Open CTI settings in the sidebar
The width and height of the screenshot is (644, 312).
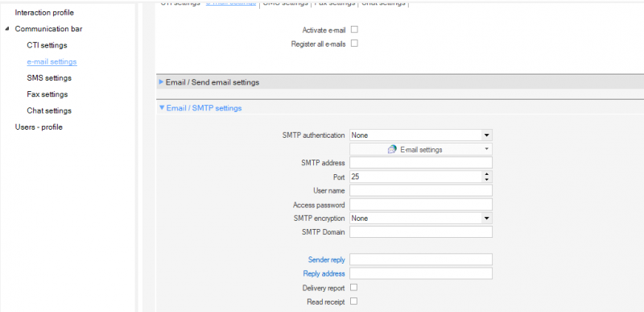point(47,45)
